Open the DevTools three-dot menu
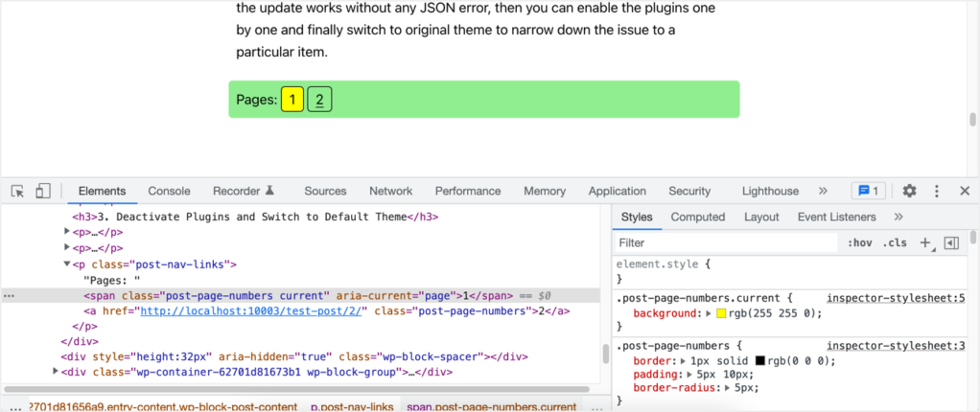The image size is (980, 412). coord(937,191)
